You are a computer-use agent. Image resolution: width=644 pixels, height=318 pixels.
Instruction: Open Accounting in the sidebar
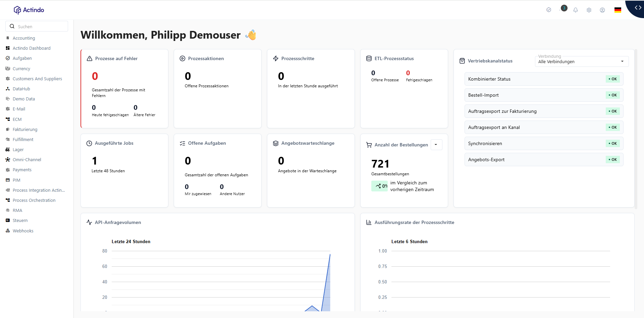pos(24,38)
